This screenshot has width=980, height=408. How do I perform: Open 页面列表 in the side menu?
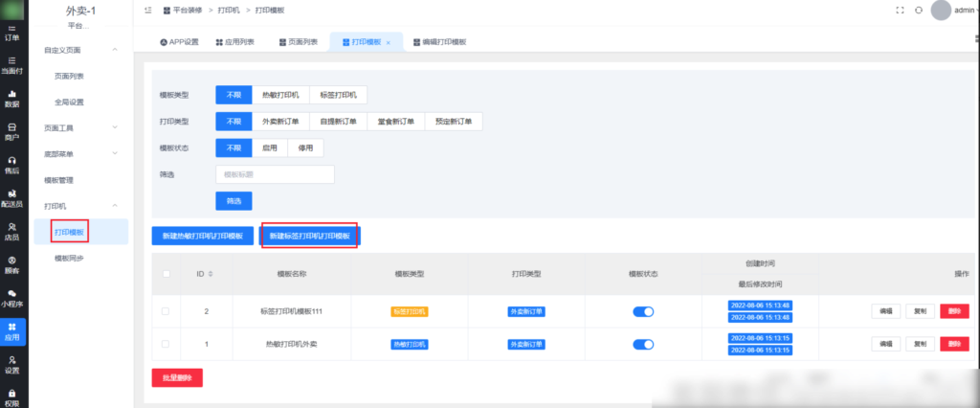[x=69, y=76]
